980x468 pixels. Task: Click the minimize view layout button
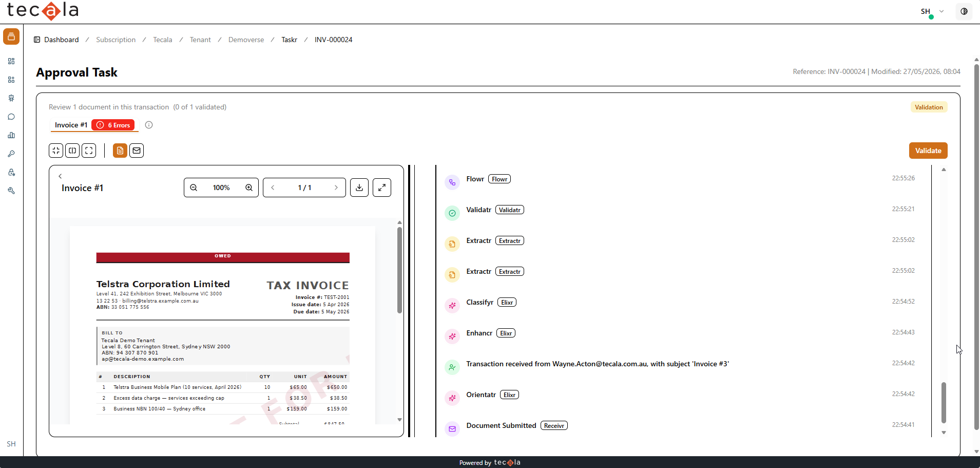tap(56, 151)
